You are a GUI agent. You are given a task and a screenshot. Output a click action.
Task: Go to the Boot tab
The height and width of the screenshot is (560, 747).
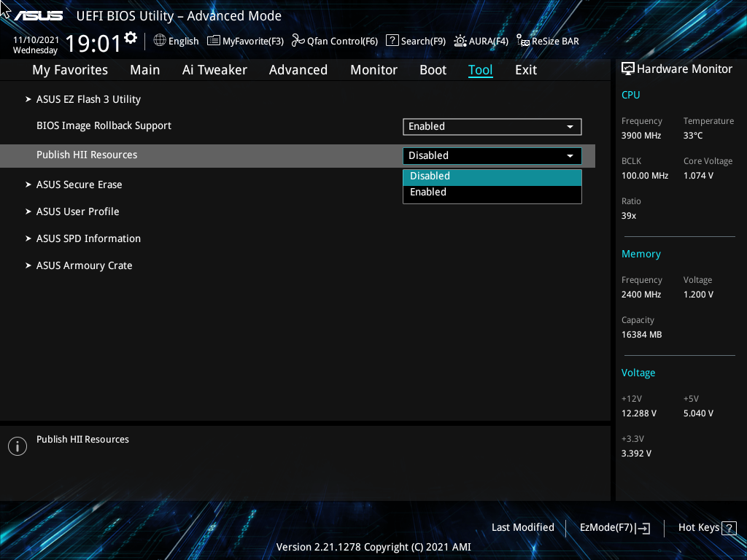click(433, 70)
